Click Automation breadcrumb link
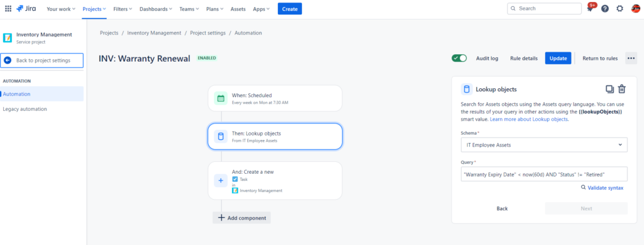The width and height of the screenshot is (644, 245). (x=248, y=33)
